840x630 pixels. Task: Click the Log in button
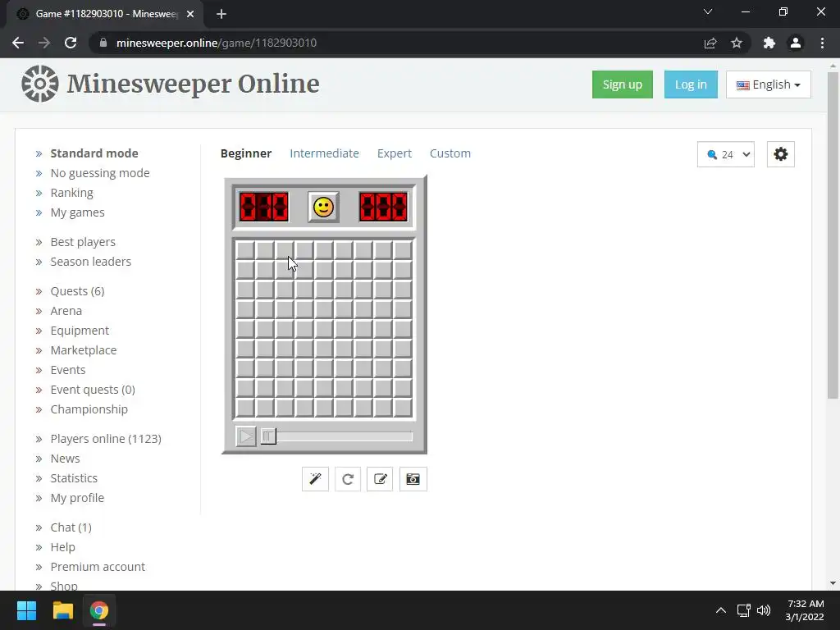click(x=691, y=84)
